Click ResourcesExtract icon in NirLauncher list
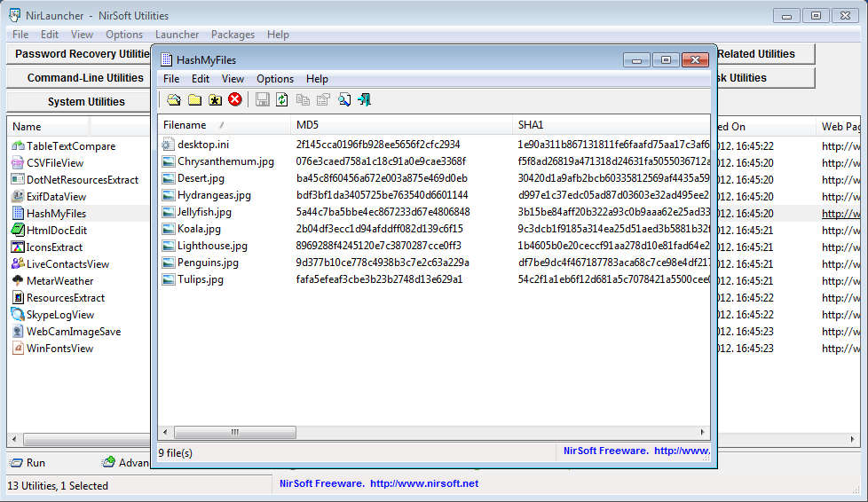This screenshot has width=868, height=502. (18, 298)
